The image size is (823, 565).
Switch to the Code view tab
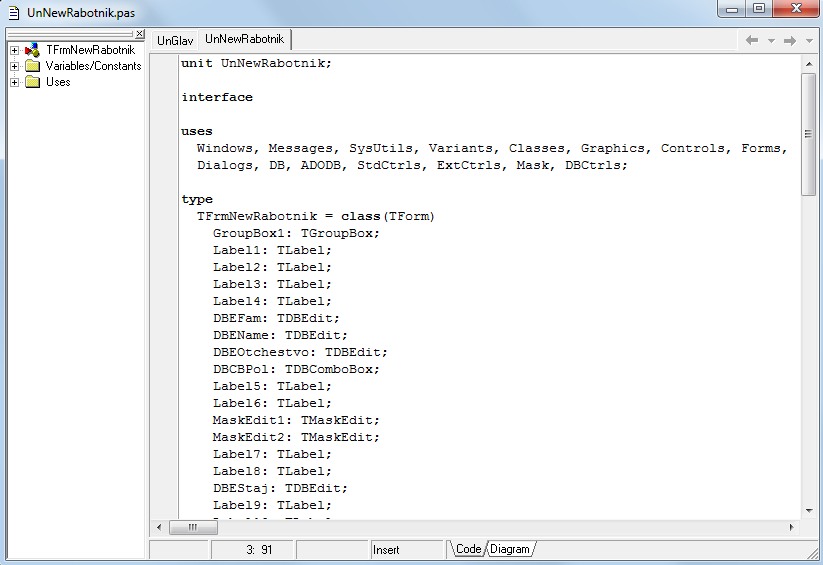[468, 549]
